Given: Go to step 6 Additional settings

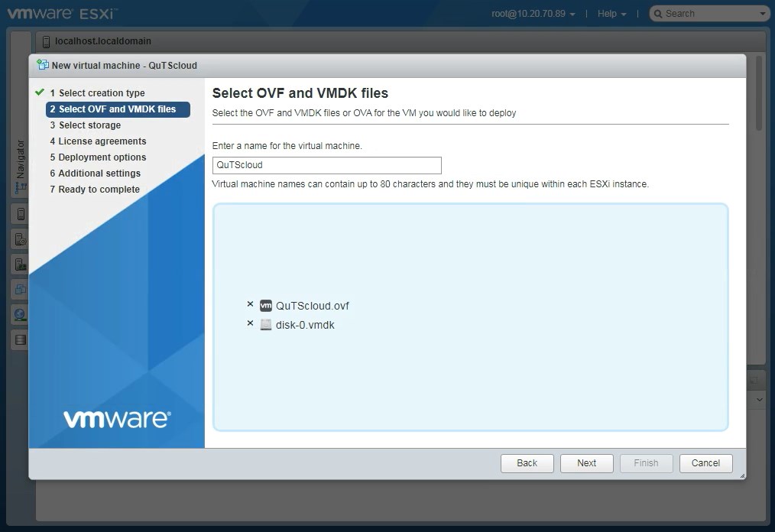Looking at the screenshot, I should (95, 174).
